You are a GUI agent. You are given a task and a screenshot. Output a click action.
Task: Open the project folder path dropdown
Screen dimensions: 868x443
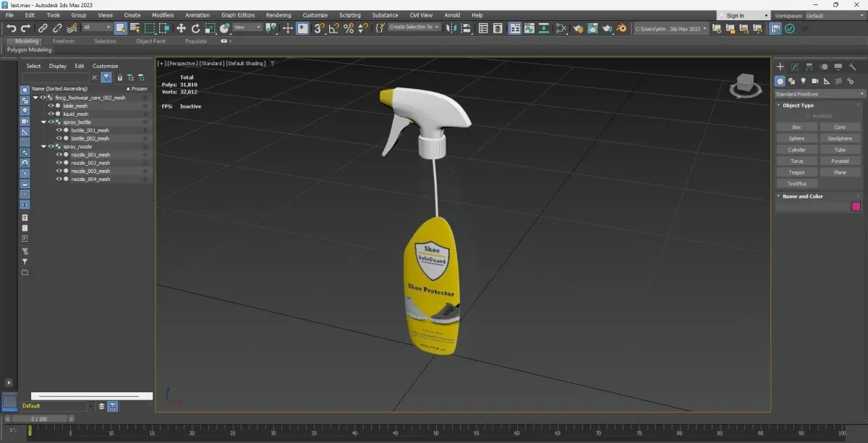pyautogui.click(x=671, y=28)
